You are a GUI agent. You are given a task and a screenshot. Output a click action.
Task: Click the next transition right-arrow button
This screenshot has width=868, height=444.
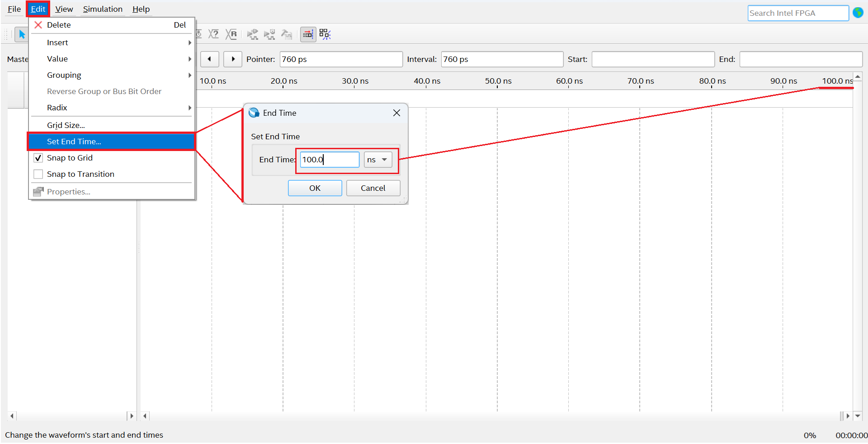click(x=233, y=59)
